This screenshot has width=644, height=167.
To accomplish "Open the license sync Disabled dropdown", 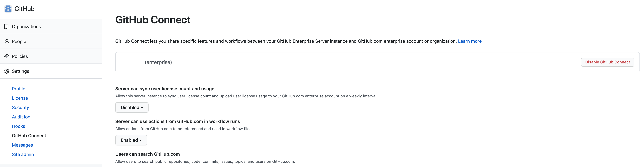I will (x=132, y=107).
